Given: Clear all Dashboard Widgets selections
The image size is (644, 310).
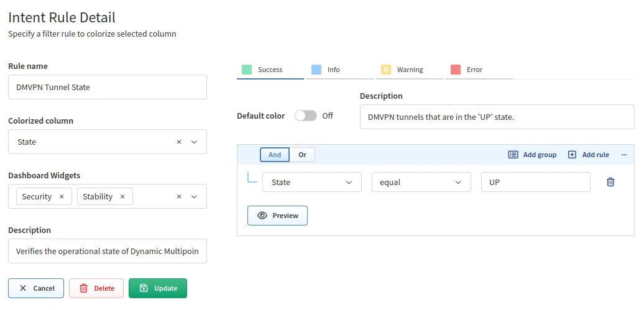Looking at the screenshot, I should (x=179, y=196).
